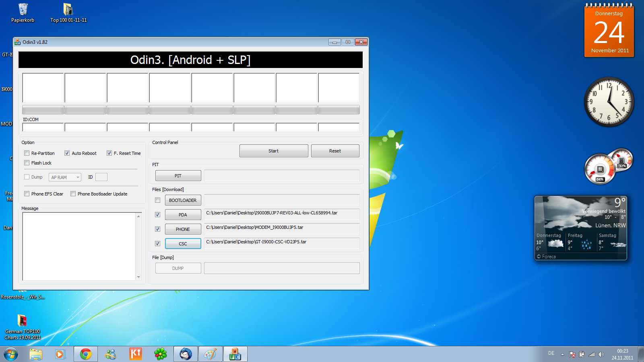Minimize the Odin3 window

pos(334,42)
